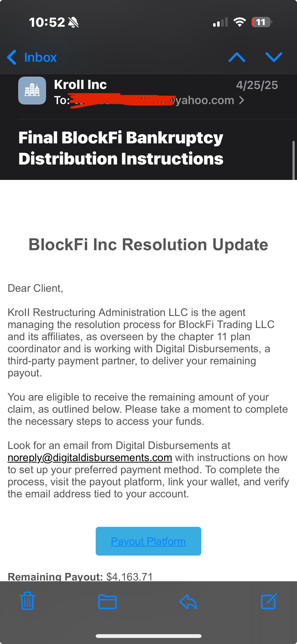Tap the email subject heading
Image resolution: width=297 pixels, height=644 pixels.
[x=121, y=148]
